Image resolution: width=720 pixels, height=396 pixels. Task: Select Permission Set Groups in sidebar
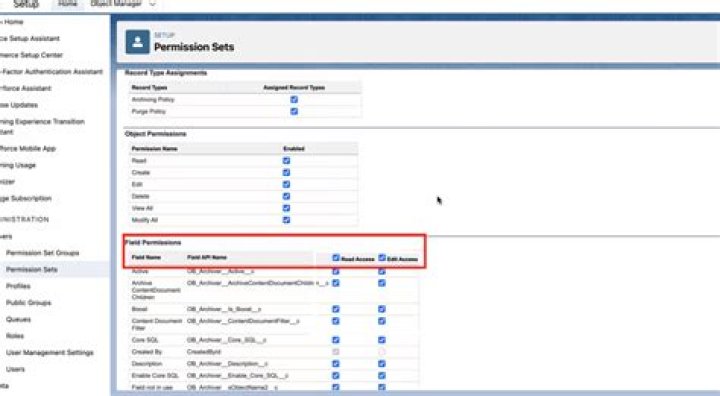click(x=42, y=253)
